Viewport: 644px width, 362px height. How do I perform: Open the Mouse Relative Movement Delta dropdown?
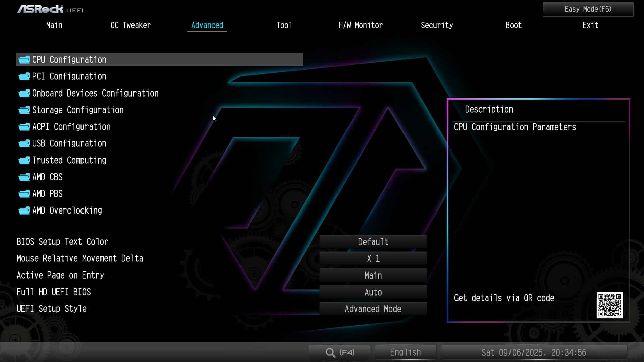(x=373, y=259)
